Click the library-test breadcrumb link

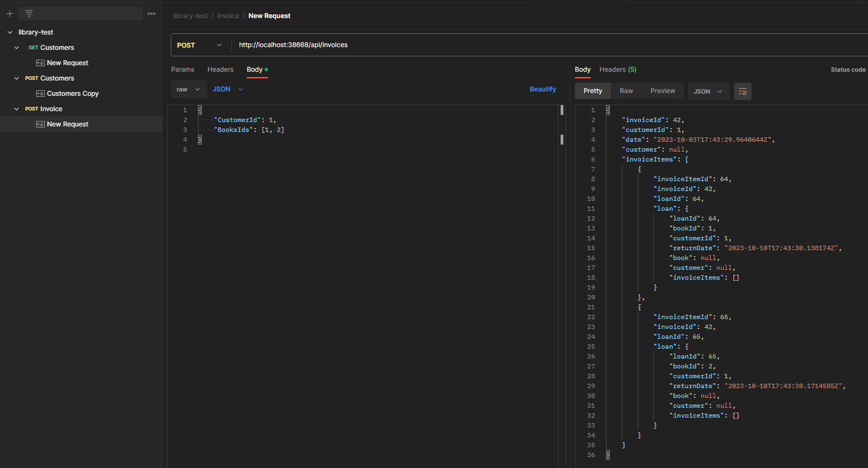point(190,16)
